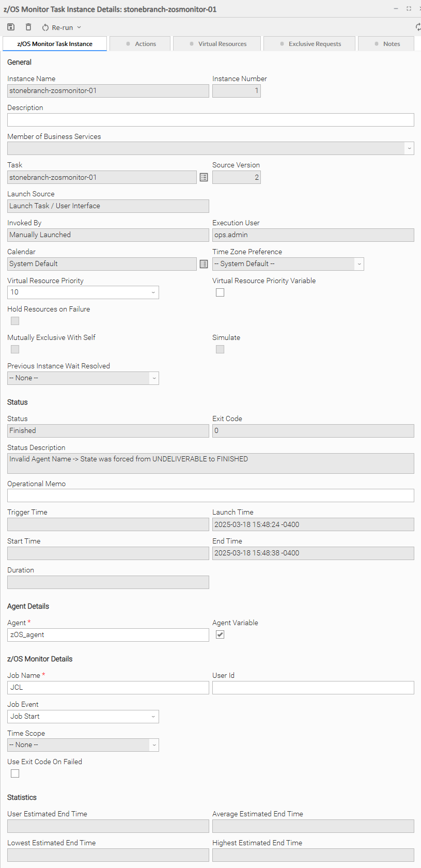
Task: Click the refresh icon at top right
Action: click(418, 27)
